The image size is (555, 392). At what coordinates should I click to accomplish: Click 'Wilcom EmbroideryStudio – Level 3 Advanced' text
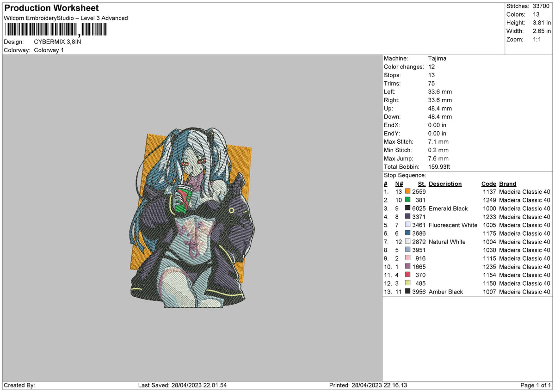(66, 18)
